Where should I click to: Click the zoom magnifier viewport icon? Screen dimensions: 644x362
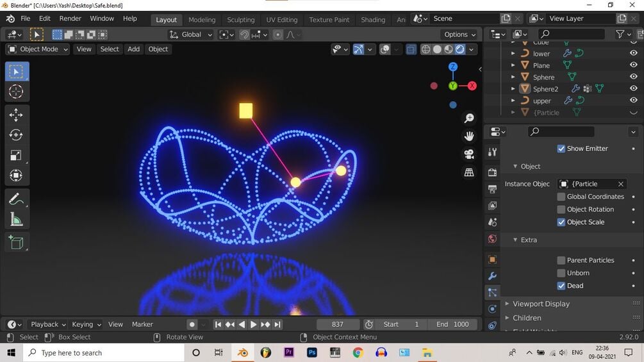point(469,118)
